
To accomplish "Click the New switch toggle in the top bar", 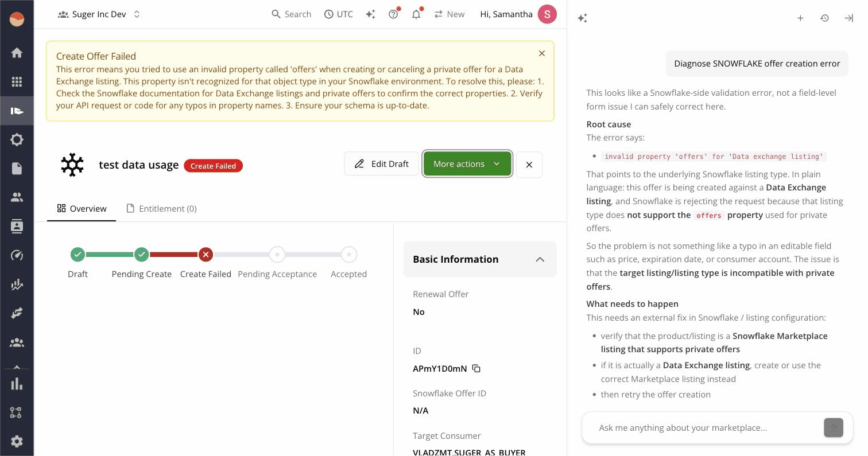I will pyautogui.click(x=449, y=14).
